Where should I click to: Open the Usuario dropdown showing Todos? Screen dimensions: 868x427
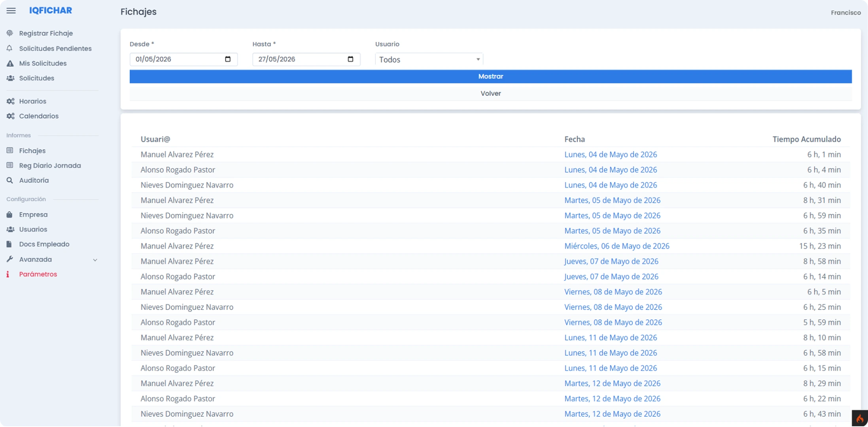click(429, 59)
